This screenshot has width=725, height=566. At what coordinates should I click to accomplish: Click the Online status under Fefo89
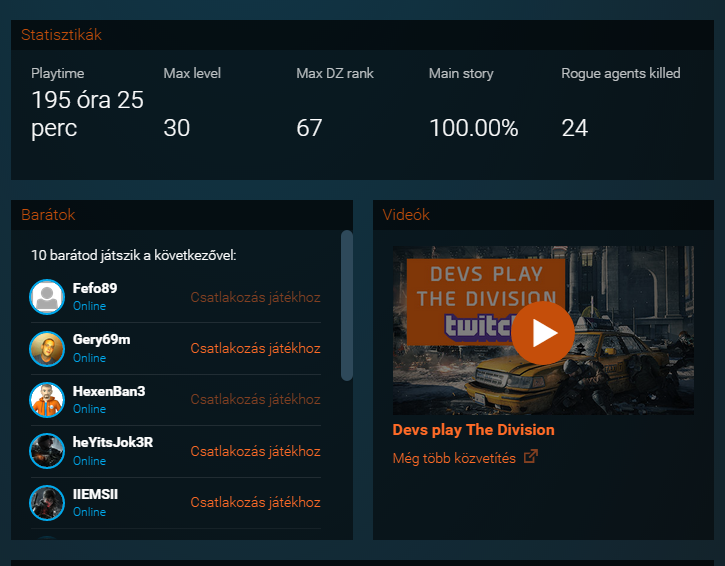pyautogui.click(x=89, y=306)
